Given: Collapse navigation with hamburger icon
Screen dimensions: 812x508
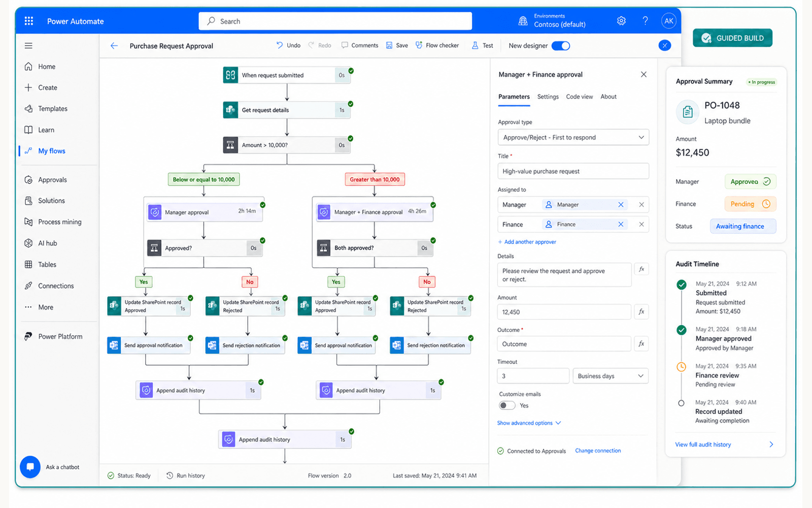Looking at the screenshot, I should click(28, 46).
